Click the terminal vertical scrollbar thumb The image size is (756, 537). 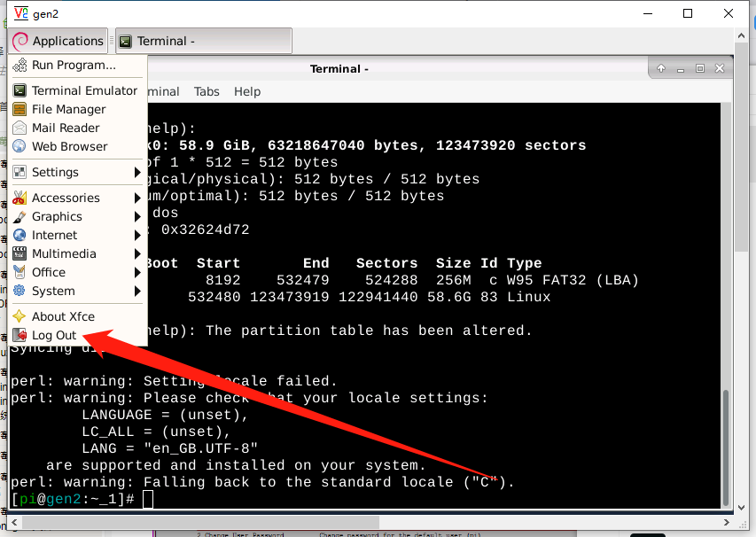pyautogui.click(x=726, y=446)
